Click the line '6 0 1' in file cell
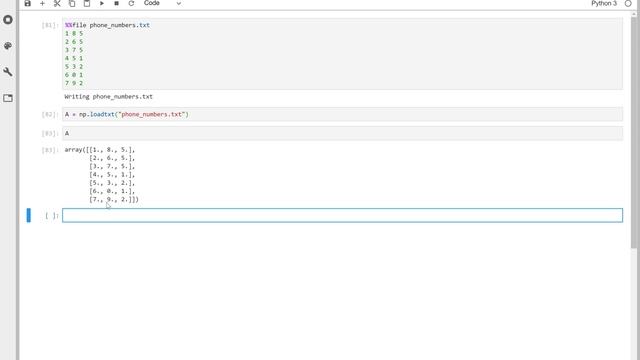The image size is (640, 360). click(74, 75)
